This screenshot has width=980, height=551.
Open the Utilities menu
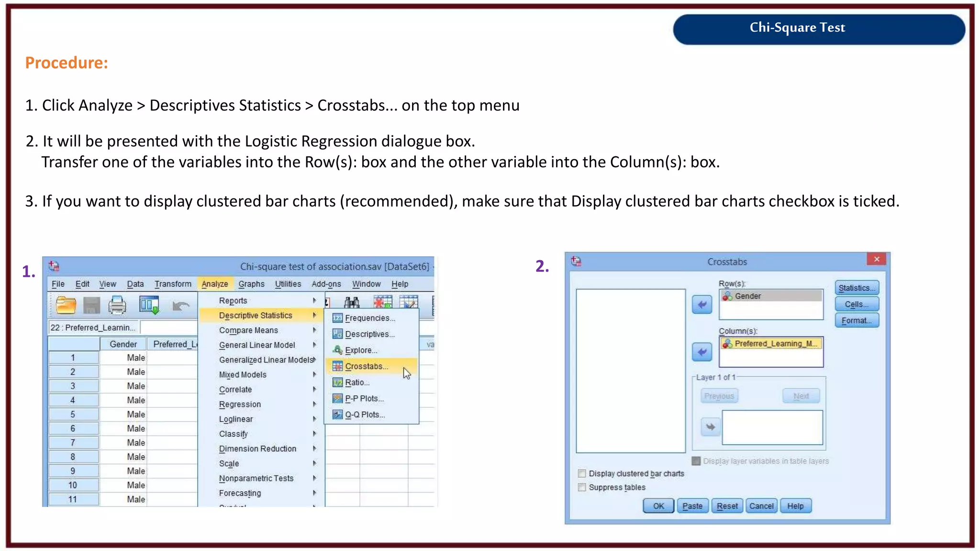288,284
